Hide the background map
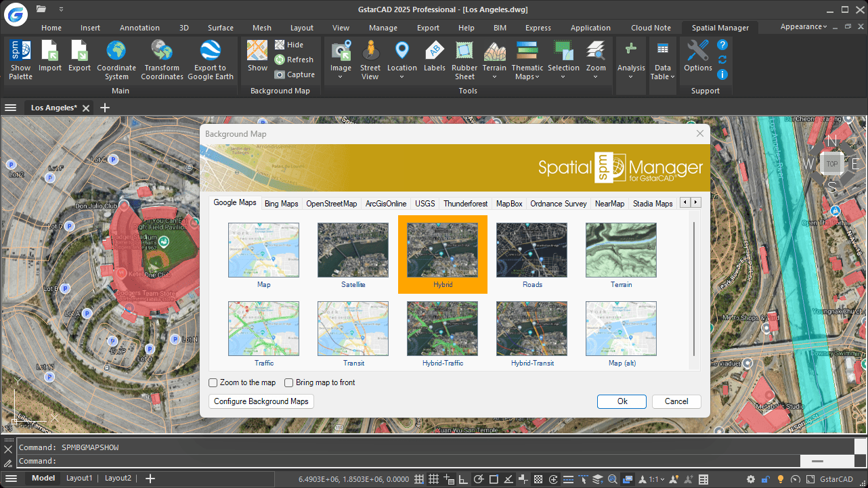Viewport: 868px width, 488px height. tap(289, 45)
